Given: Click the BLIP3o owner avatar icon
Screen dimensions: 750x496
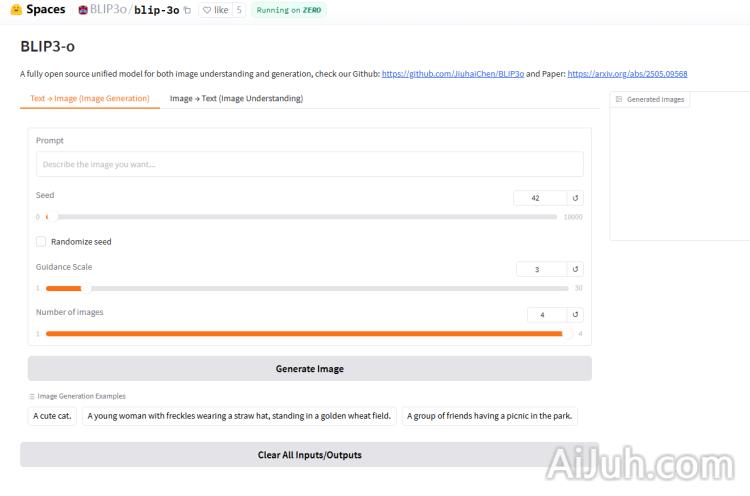Looking at the screenshot, I should pyautogui.click(x=83, y=10).
